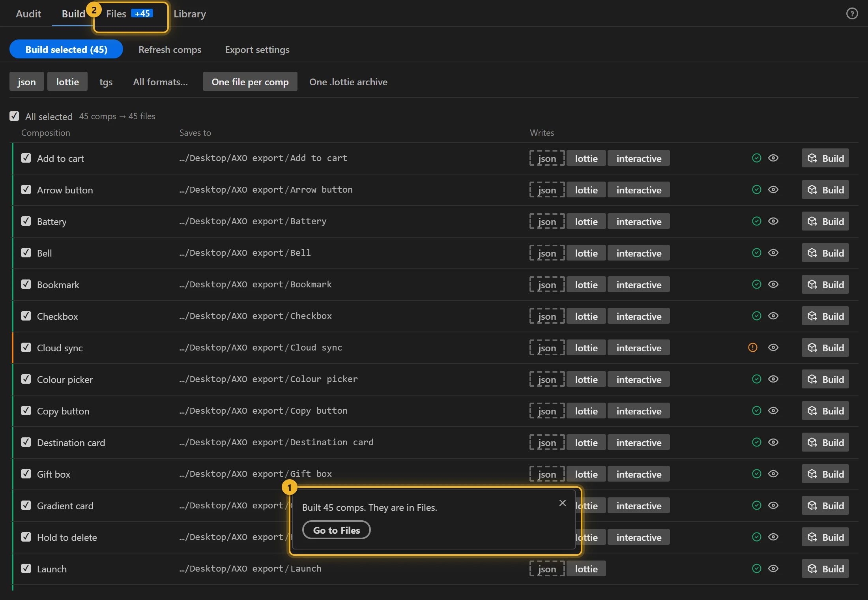Uncheck the Cloud sync checkbox
868x600 pixels.
26,347
